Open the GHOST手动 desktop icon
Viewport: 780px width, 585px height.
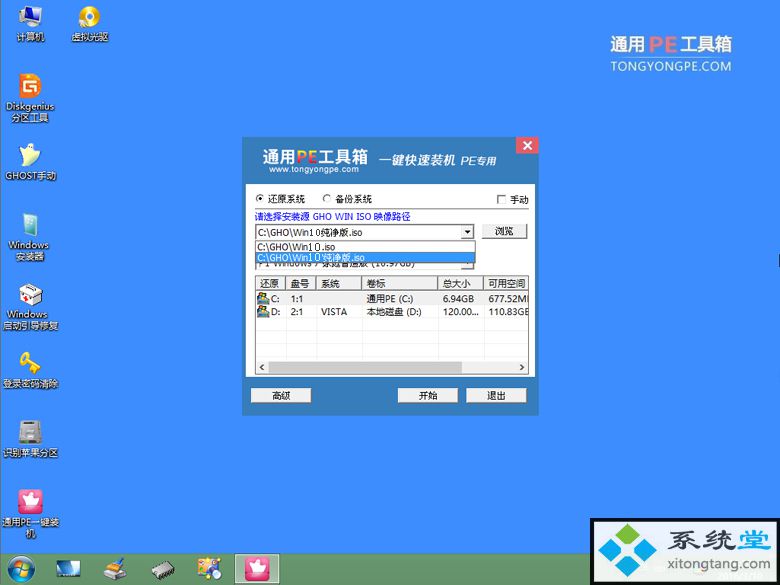coord(30,162)
